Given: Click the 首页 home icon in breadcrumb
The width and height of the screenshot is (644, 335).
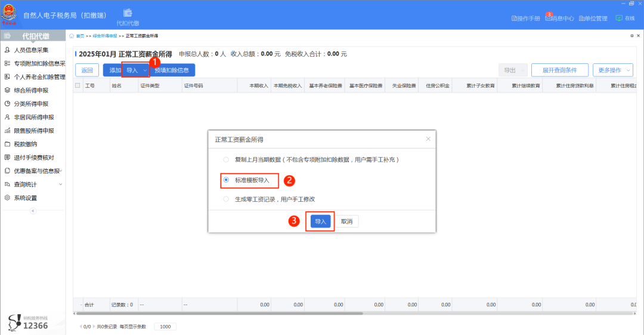Looking at the screenshot, I should point(72,36).
